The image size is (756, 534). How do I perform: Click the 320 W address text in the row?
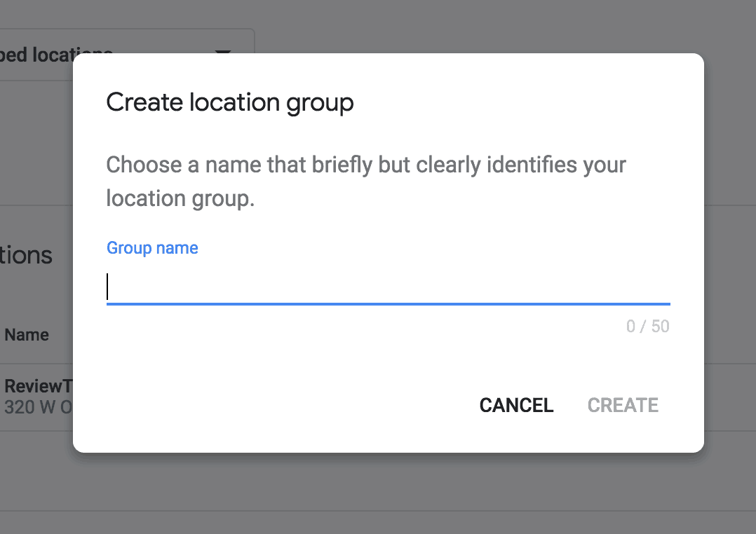(x=38, y=407)
